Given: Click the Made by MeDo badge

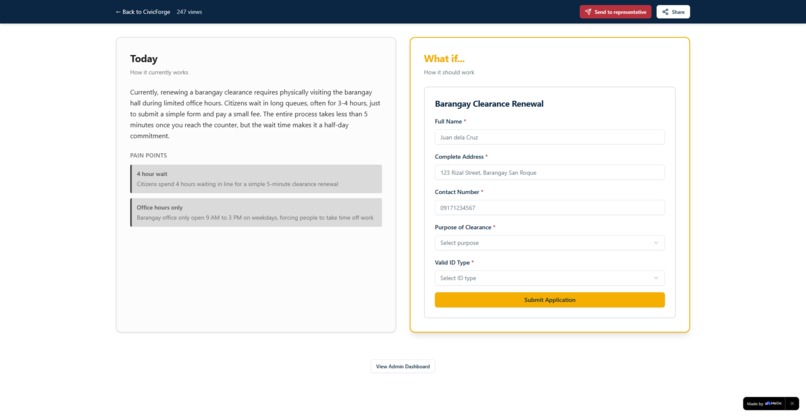Looking at the screenshot, I should click(764, 404).
